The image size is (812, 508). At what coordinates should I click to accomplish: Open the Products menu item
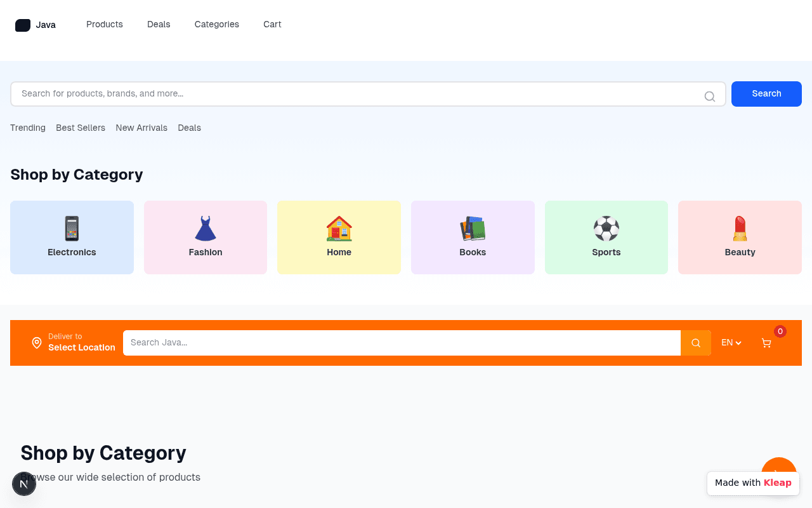pyautogui.click(x=105, y=24)
